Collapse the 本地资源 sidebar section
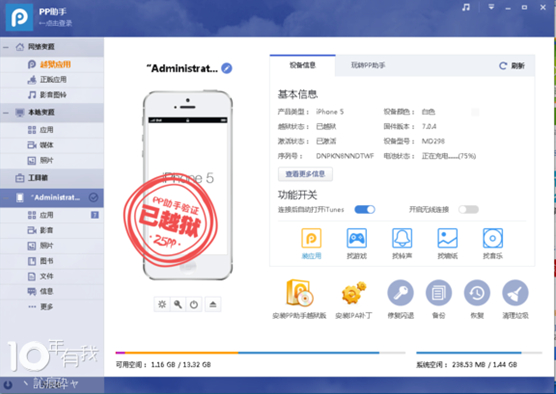This screenshot has width=556, height=394. (6, 112)
